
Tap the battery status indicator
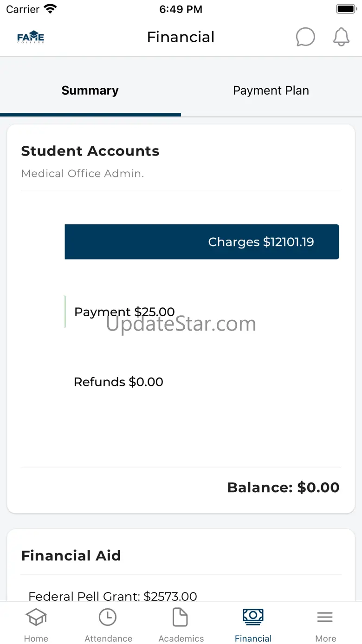pyautogui.click(x=346, y=9)
